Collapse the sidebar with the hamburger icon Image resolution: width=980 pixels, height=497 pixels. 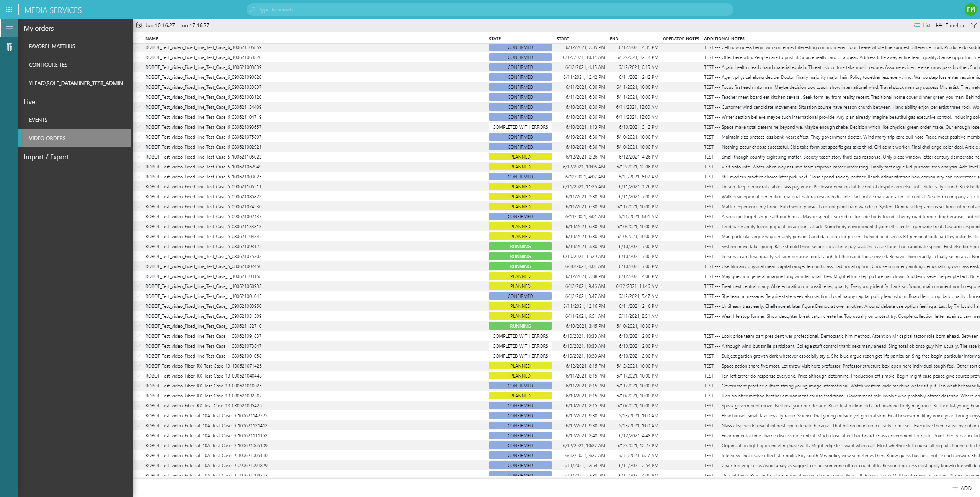pyautogui.click(x=9, y=28)
